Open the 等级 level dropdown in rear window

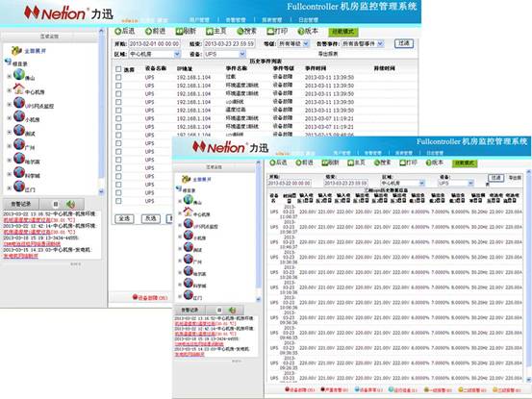pos(293,43)
